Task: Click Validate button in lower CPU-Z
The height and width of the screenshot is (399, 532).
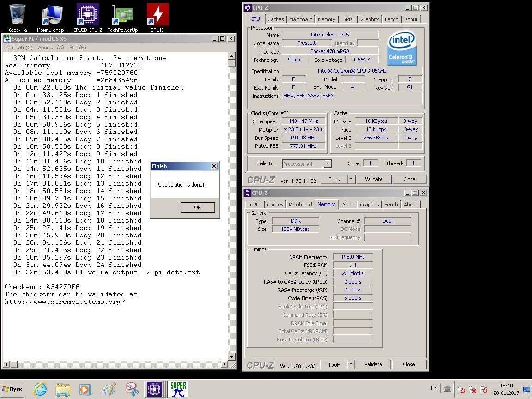Action: tap(373, 364)
